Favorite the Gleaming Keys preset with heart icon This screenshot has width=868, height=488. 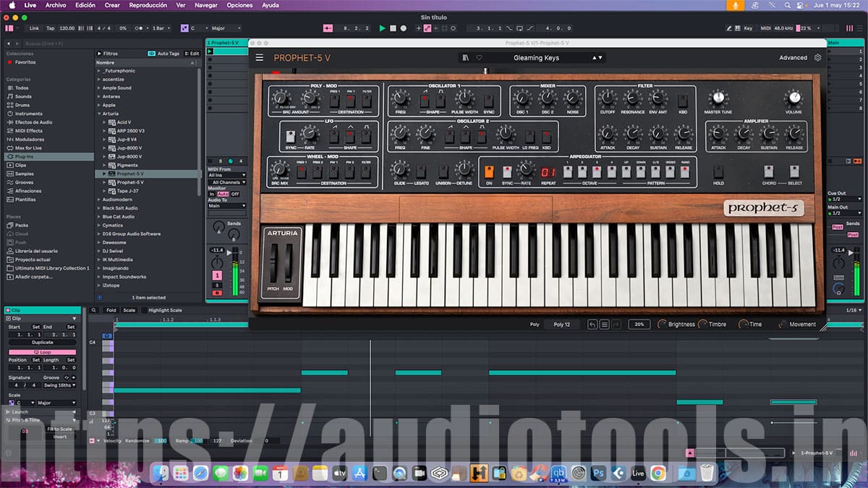click(x=479, y=58)
